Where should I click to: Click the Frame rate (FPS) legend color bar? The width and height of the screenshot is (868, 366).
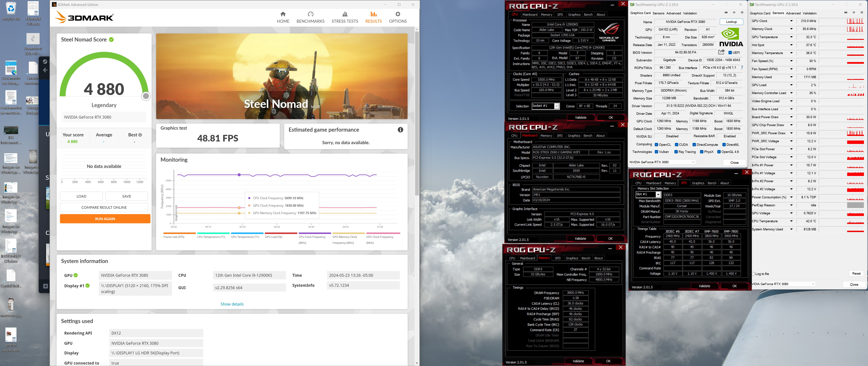[x=179, y=233]
